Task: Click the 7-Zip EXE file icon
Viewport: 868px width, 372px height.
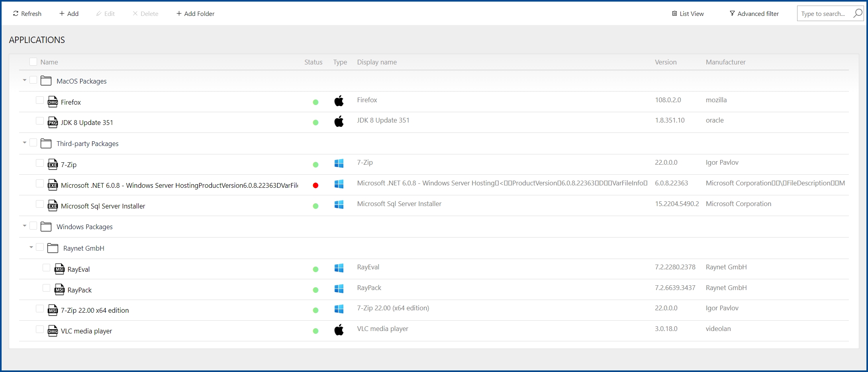Action: [53, 164]
